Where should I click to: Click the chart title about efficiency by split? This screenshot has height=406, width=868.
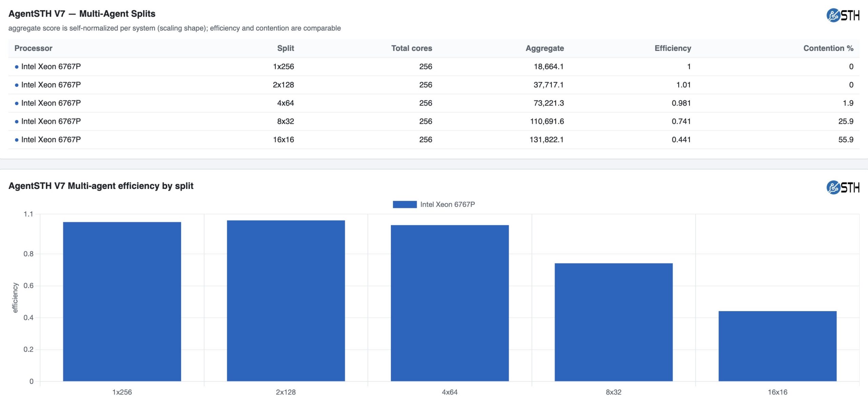pos(101,186)
